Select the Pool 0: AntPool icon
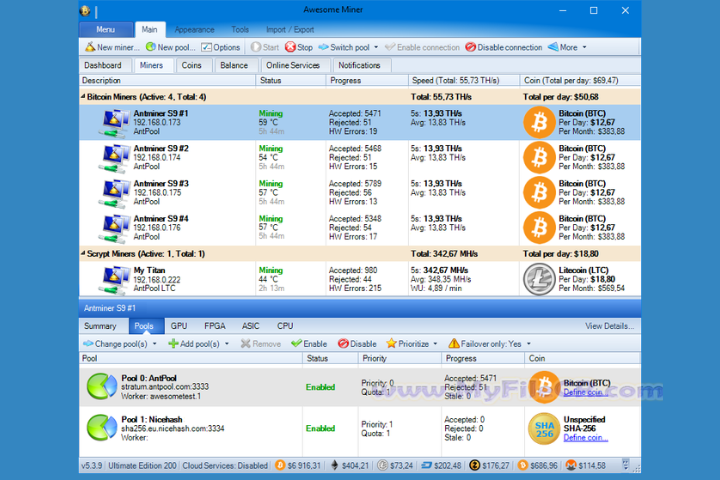Viewport: 720px width, 480px height. tap(102, 387)
